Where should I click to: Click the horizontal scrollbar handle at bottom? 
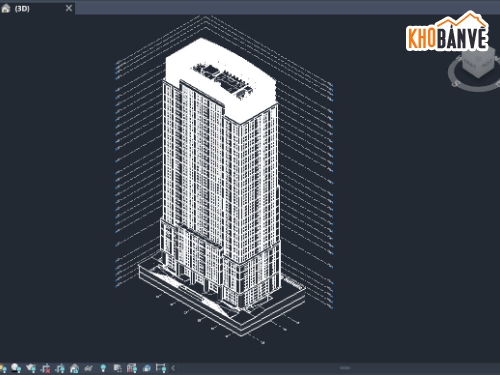pos(345,368)
